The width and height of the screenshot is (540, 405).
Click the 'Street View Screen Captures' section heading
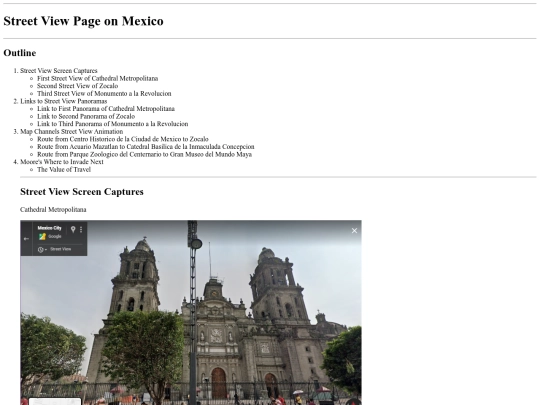(x=82, y=192)
